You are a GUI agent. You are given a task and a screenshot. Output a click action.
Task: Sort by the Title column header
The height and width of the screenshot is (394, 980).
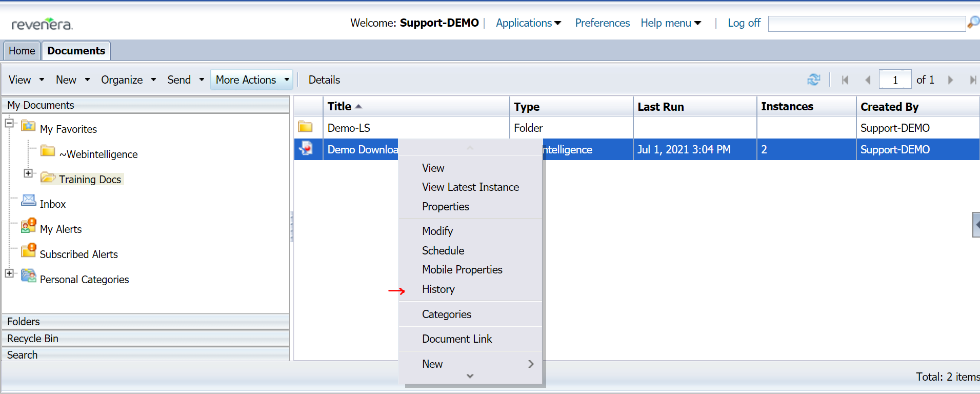(416, 107)
